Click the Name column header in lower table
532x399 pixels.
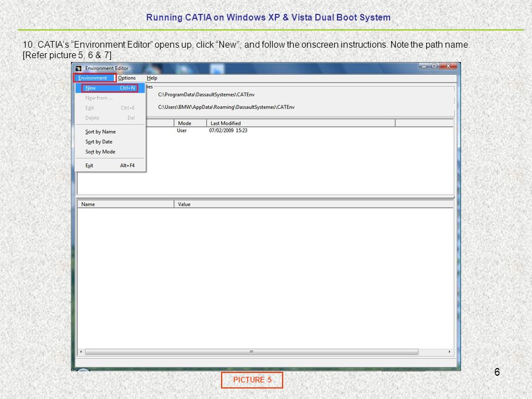(x=126, y=204)
